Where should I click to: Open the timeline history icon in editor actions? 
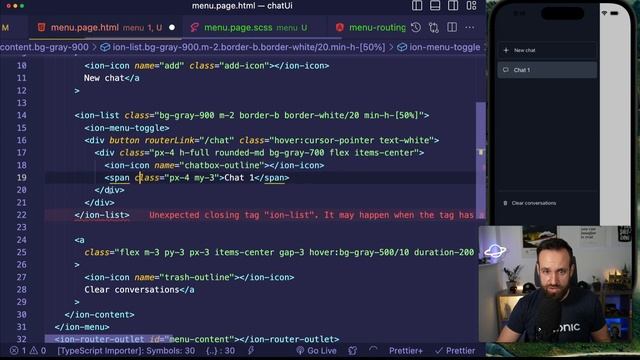416,27
